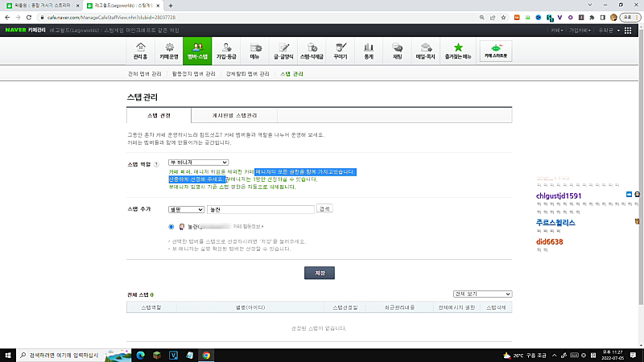This screenshot has width=644, height=362.
Task: Click the Chrome zoom magnifier icon
Action: [481, 18]
